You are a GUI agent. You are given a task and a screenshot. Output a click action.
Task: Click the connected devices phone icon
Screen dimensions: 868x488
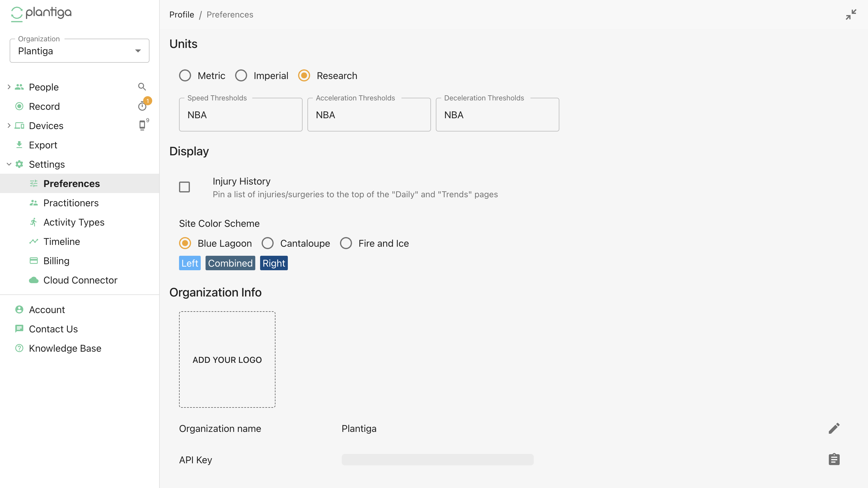pos(142,125)
